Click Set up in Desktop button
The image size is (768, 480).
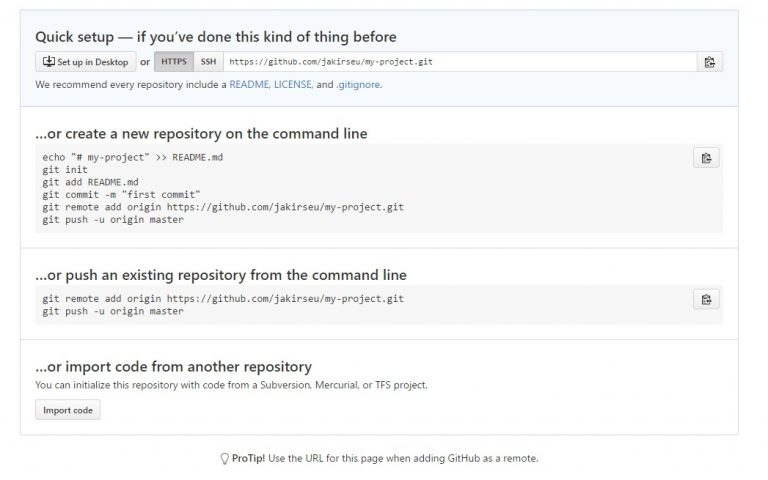(85, 62)
